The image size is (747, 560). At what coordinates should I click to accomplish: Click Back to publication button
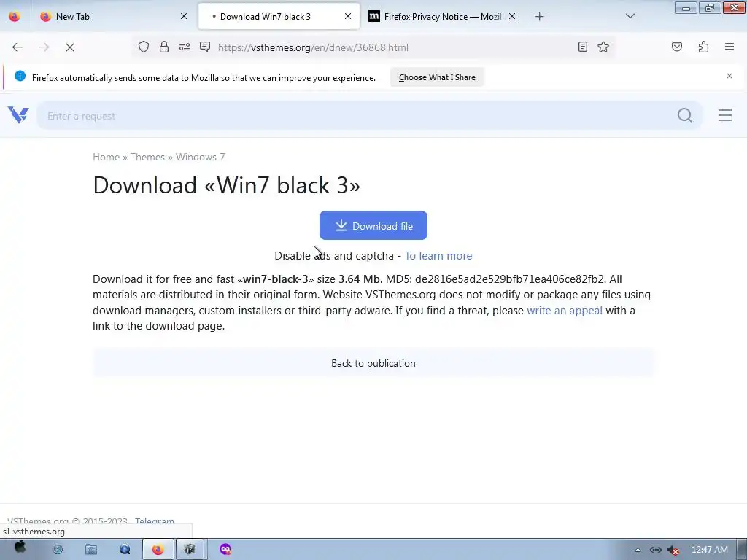click(x=373, y=363)
